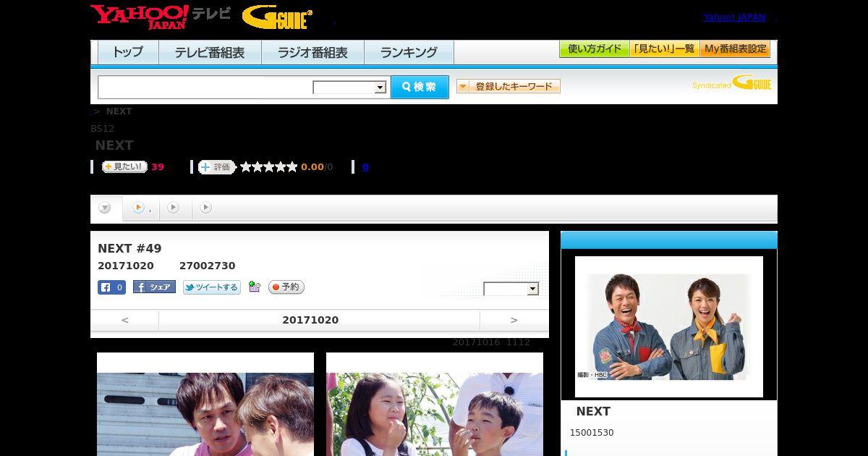Open the photo of two men

coord(205,404)
